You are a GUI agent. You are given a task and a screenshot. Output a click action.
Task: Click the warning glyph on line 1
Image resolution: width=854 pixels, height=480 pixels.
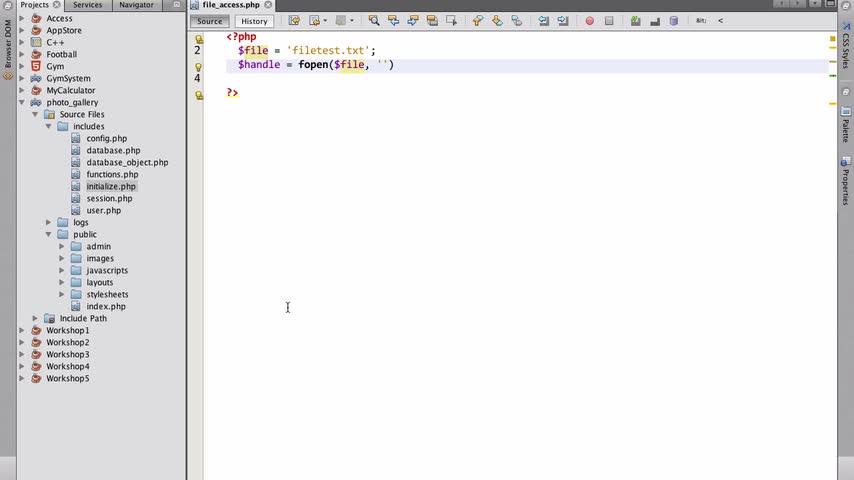click(x=199, y=39)
